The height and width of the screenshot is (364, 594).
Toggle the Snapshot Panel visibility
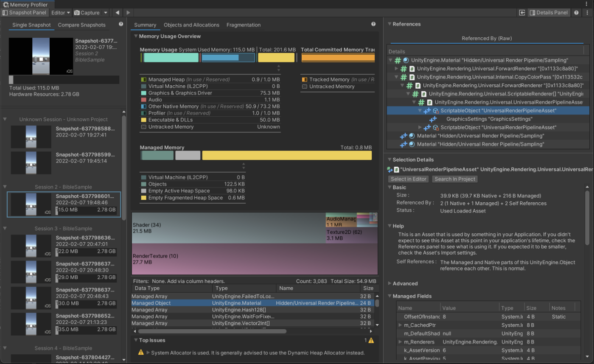(x=25, y=12)
